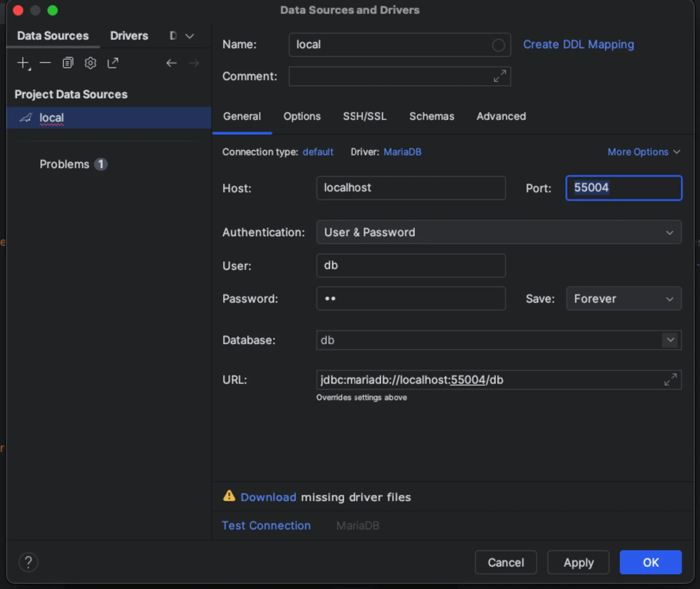
Task: Click the share/move data source icon
Action: 113,63
